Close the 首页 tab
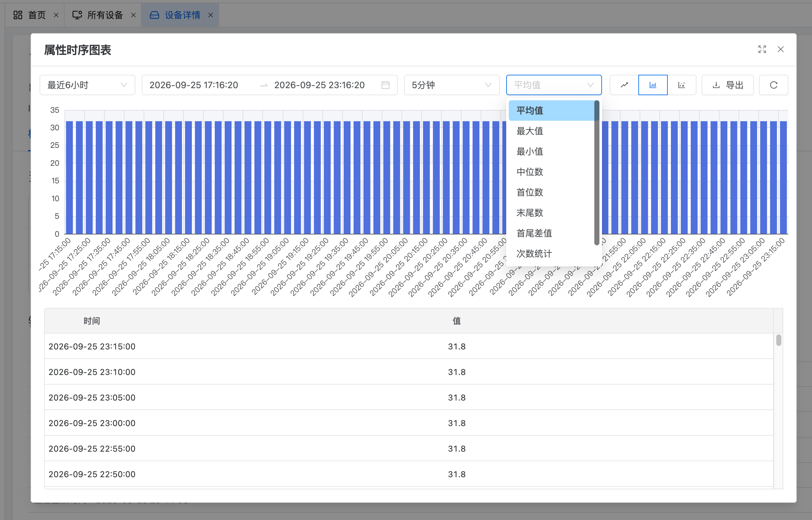 56,15
